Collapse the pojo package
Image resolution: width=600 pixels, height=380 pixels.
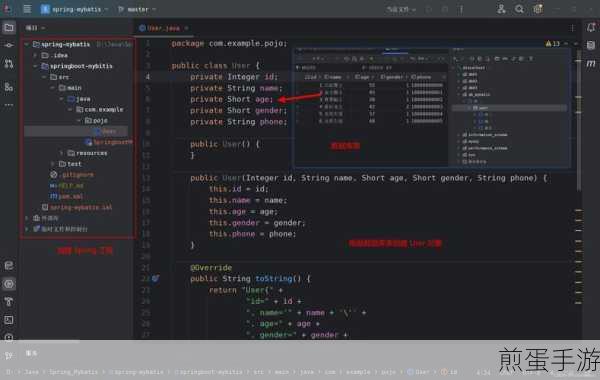pyautogui.click(x=79, y=121)
